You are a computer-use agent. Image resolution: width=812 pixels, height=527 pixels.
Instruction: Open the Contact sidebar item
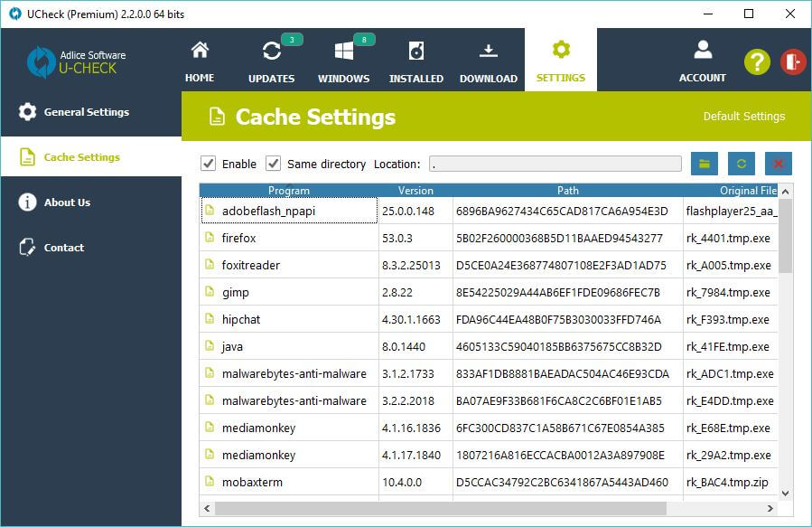[x=64, y=248]
